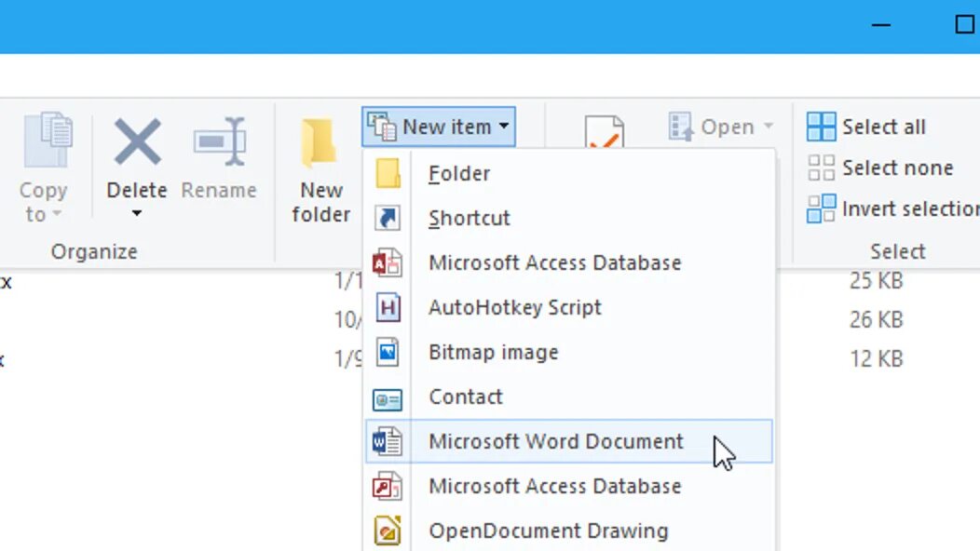Expand the Delete dropdown arrow
Image resolution: width=980 pixels, height=551 pixels.
pos(136,214)
